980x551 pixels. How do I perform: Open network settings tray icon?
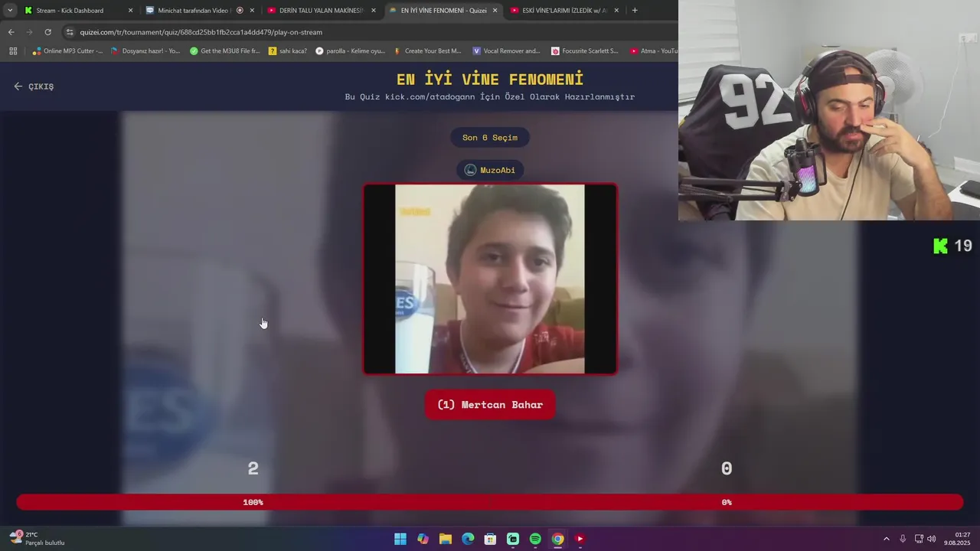[919, 539]
